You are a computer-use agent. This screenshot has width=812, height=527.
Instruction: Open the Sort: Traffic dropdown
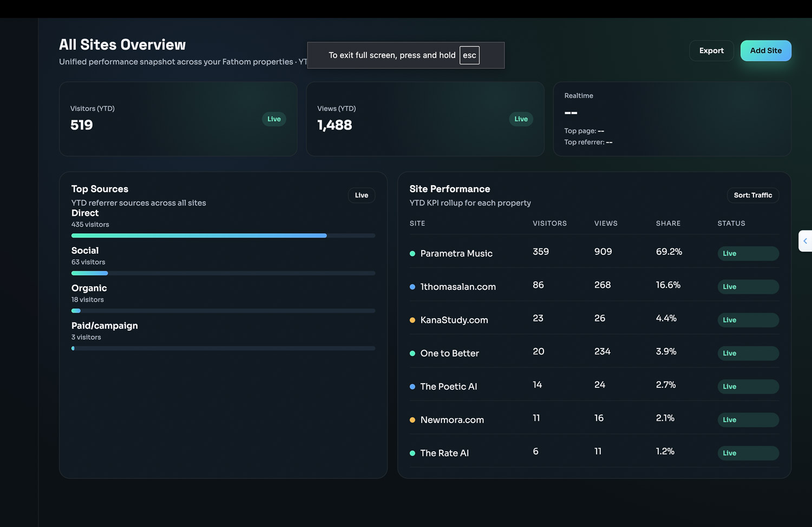752,195
